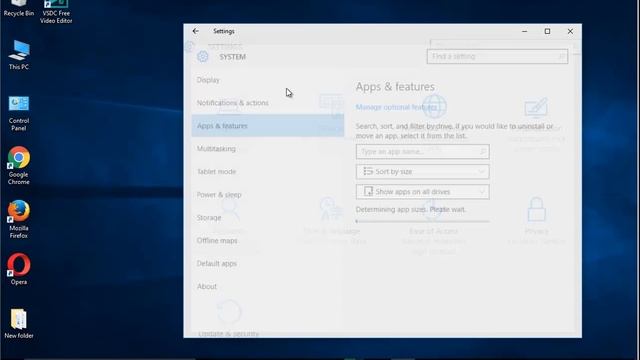Switch to Tablet mode settings
Image resolution: width=640 pixels, height=360 pixels.
coord(268,171)
